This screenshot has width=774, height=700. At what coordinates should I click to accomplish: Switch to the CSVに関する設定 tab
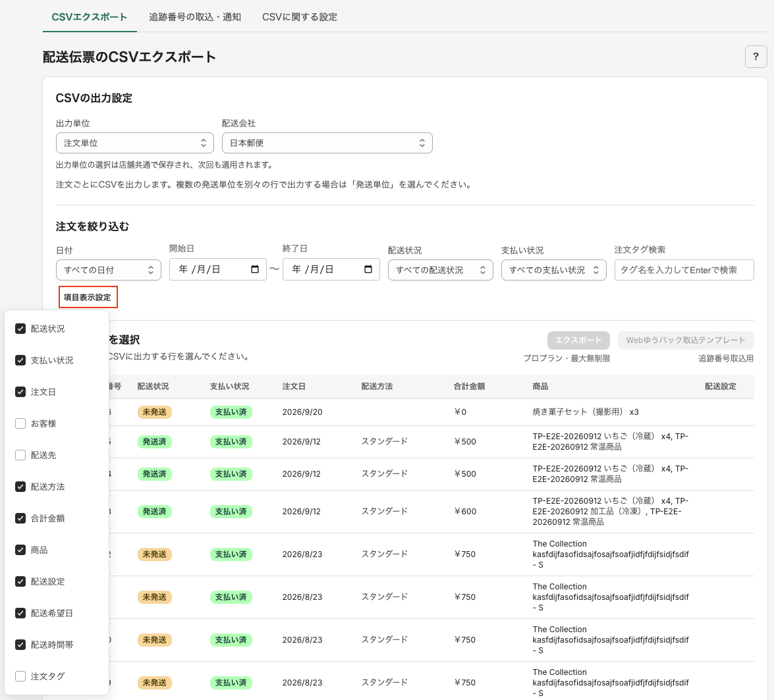click(x=300, y=16)
